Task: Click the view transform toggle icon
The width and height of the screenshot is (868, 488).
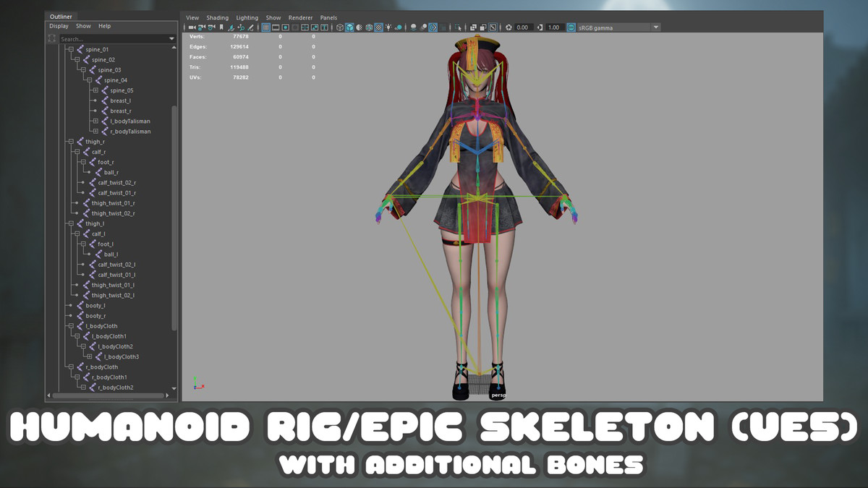Action: tap(571, 27)
